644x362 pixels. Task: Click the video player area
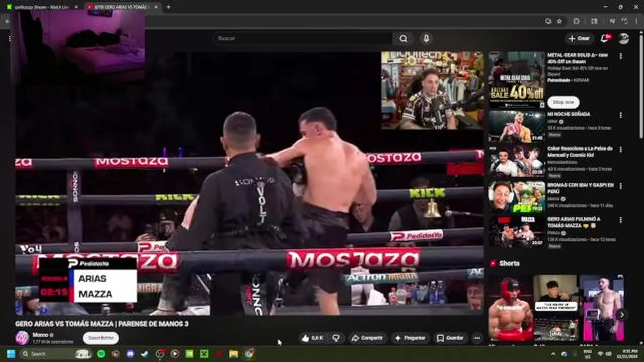249,184
